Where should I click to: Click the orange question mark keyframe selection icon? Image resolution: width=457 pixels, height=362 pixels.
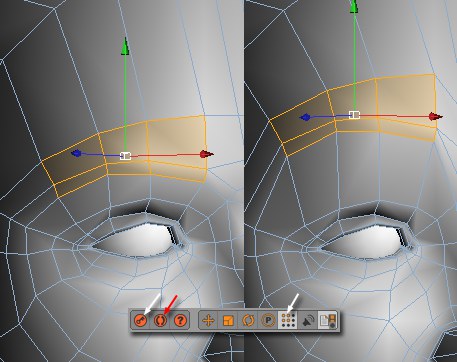[180, 321]
